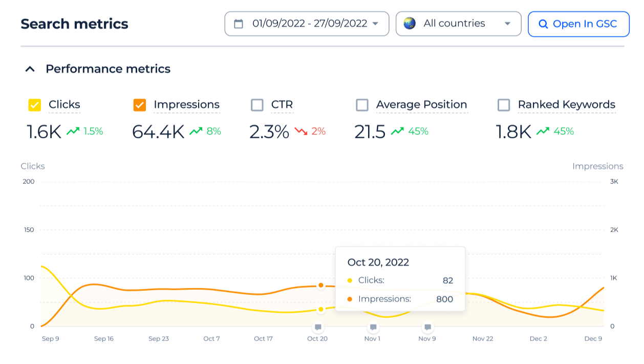Image resolution: width=644 pixels, height=364 pixels.
Task: Click the Oct 17 axis label
Action: 264,338
